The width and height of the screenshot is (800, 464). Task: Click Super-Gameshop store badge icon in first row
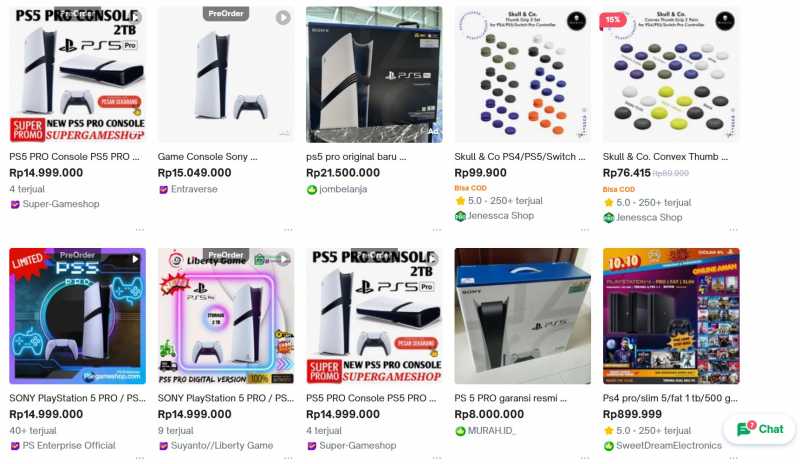point(15,204)
